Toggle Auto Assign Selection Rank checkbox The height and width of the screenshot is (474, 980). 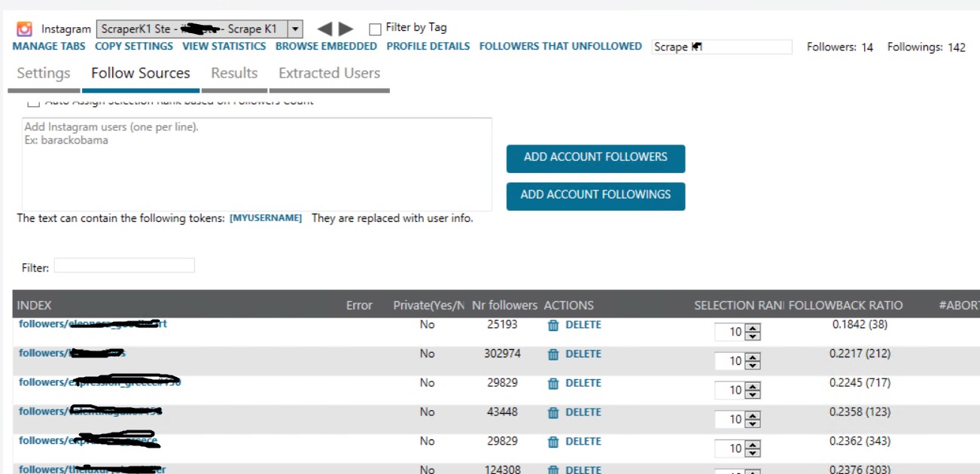(x=33, y=102)
